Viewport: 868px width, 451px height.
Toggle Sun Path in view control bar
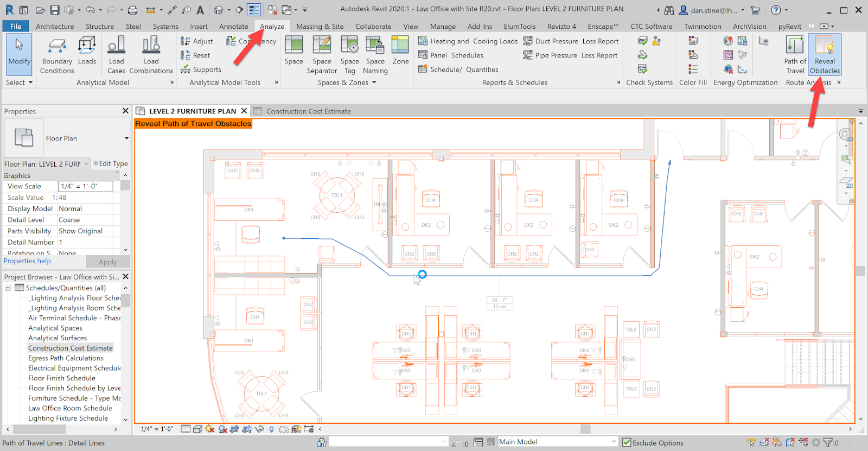(209, 429)
